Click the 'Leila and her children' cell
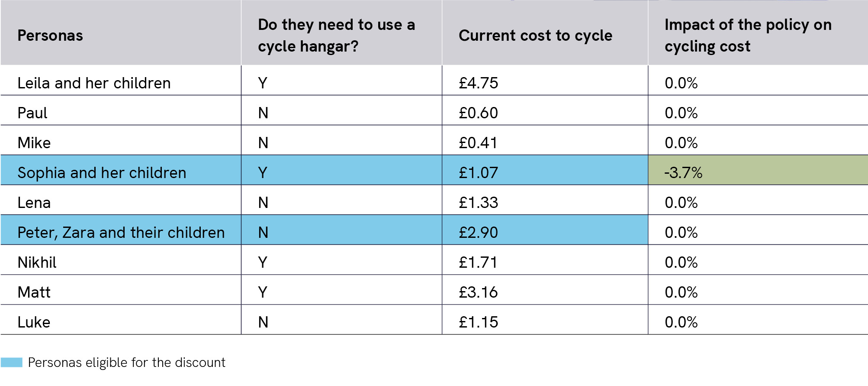The width and height of the screenshot is (868, 386). click(94, 83)
